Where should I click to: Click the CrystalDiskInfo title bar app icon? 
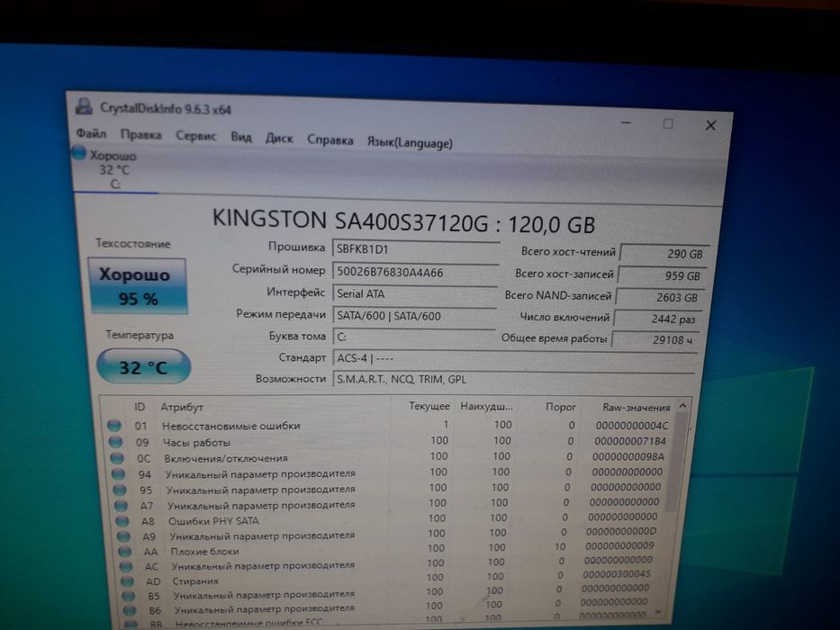tap(84, 106)
